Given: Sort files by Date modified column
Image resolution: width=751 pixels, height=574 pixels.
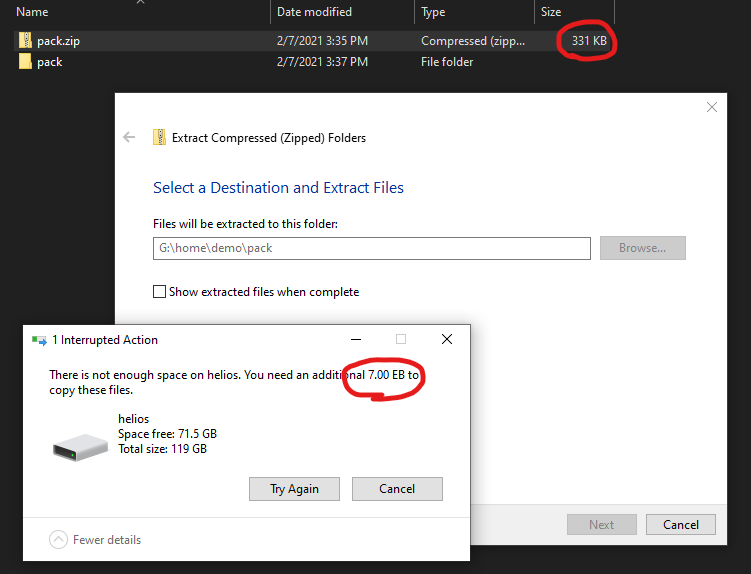Looking at the screenshot, I should (x=314, y=12).
